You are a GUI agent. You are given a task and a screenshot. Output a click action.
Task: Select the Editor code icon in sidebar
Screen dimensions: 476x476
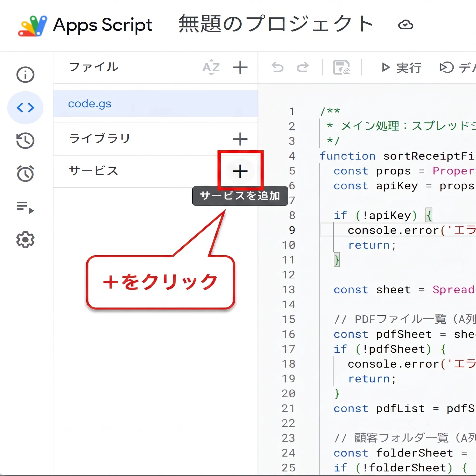(25, 108)
